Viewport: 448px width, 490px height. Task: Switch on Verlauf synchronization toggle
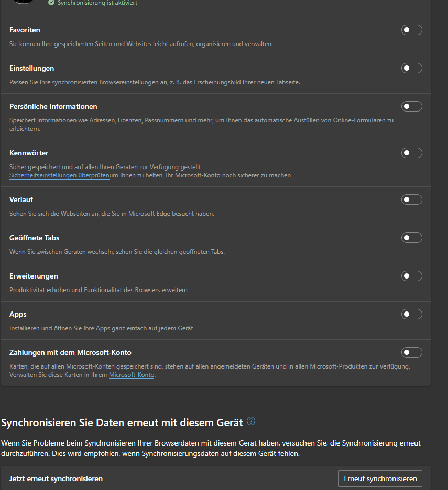tap(412, 199)
